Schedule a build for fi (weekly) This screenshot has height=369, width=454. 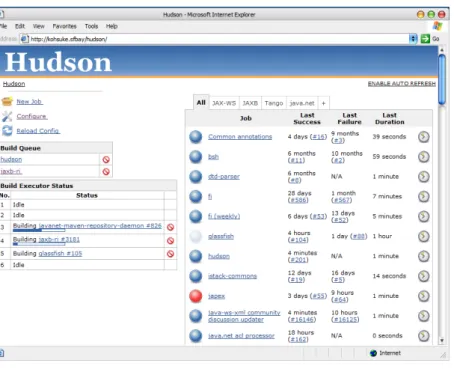pos(424,216)
